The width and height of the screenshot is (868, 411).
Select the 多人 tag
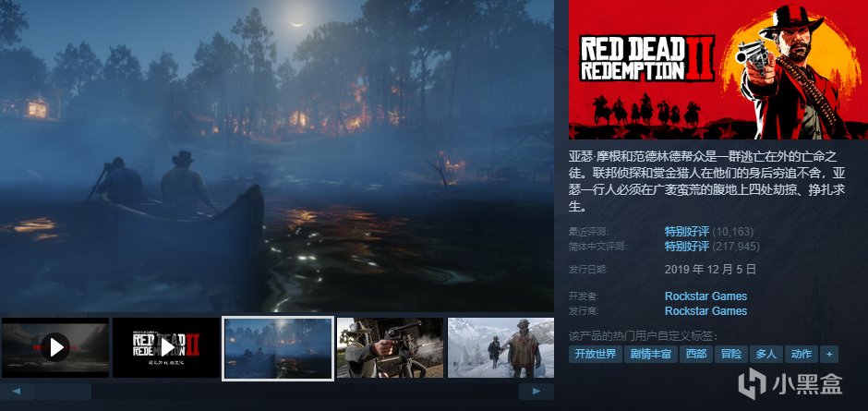(766, 354)
